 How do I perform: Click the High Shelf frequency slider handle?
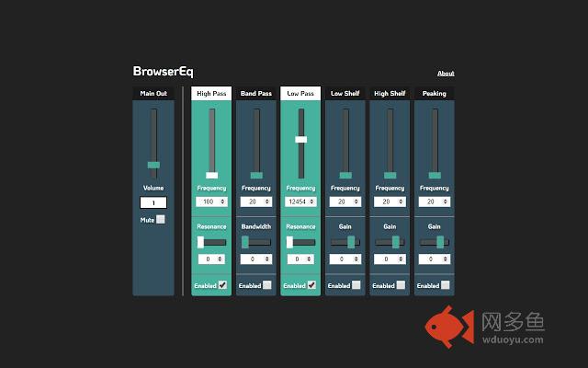[x=390, y=175]
